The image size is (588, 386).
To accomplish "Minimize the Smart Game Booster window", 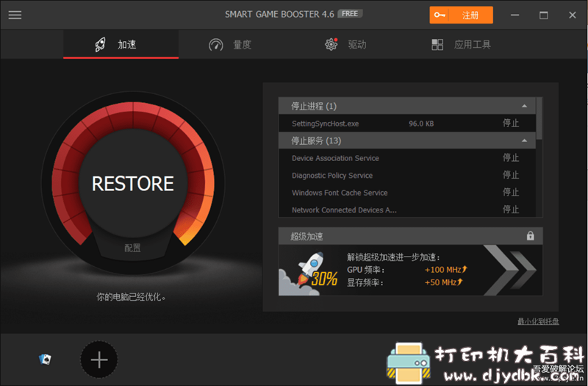I will 515,15.
